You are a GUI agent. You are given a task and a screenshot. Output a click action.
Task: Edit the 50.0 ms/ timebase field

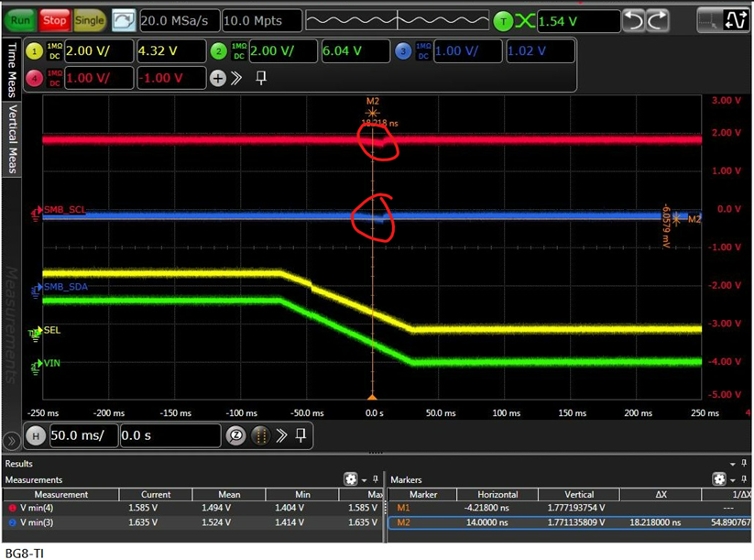(83, 436)
